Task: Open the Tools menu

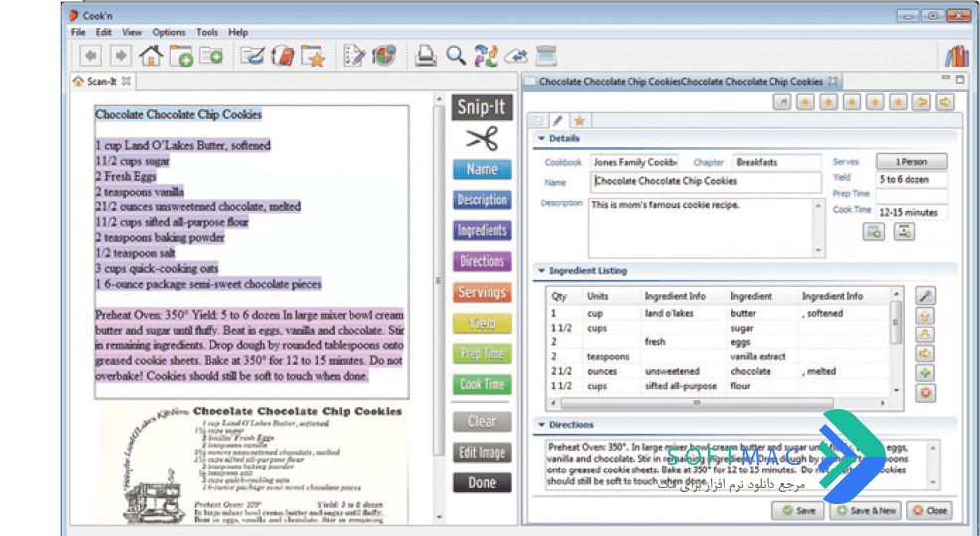Action: click(207, 32)
